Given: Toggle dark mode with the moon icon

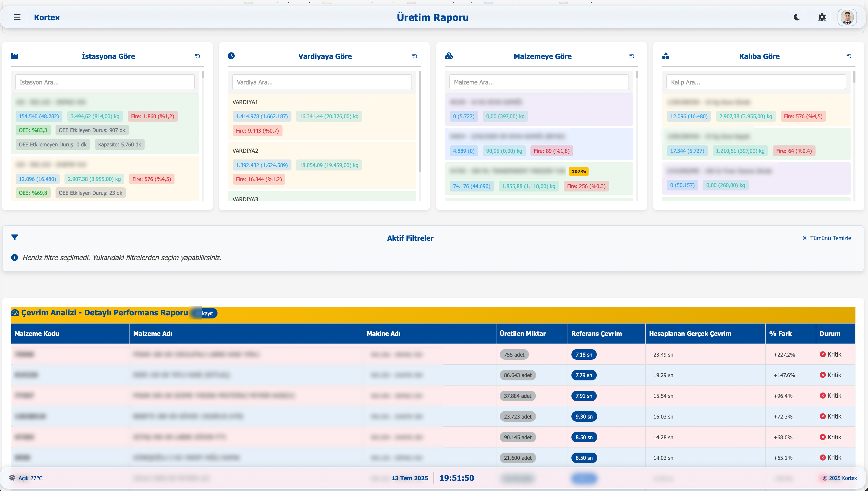Looking at the screenshot, I should pyautogui.click(x=797, y=17).
